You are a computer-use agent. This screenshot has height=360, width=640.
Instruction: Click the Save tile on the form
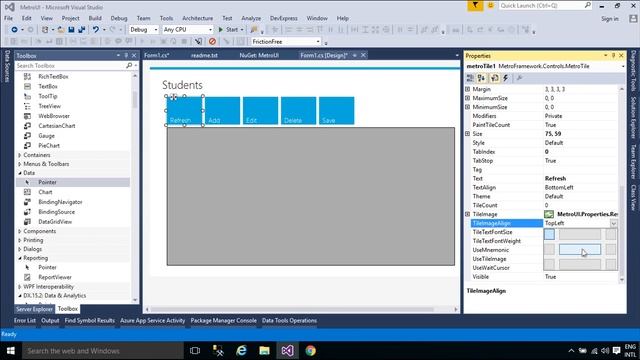pos(336,111)
